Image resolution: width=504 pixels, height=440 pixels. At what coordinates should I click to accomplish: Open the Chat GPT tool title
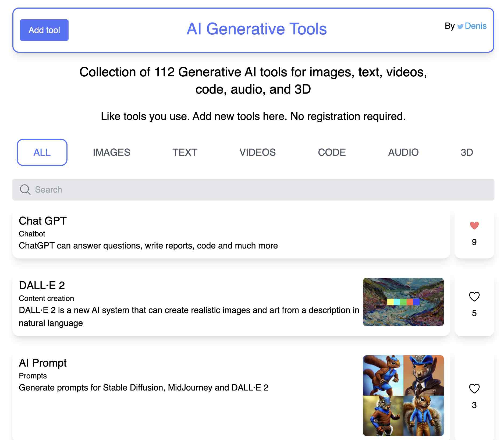[43, 221]
